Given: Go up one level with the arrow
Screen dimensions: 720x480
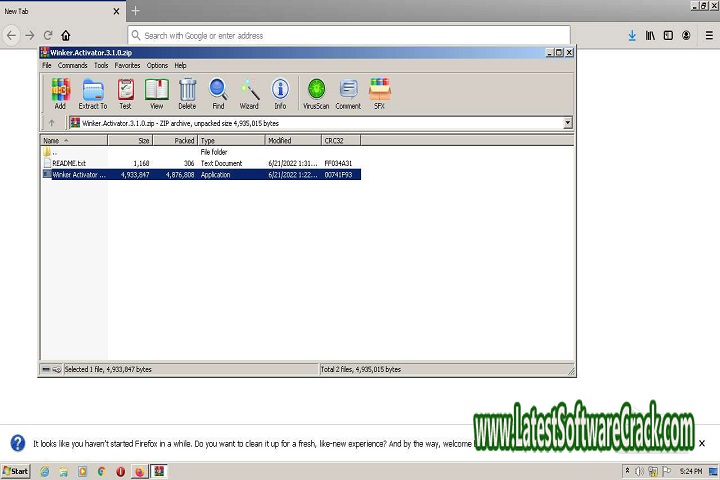Looking at the screenshot, I should pyautogui.click(x=51, y=123).
